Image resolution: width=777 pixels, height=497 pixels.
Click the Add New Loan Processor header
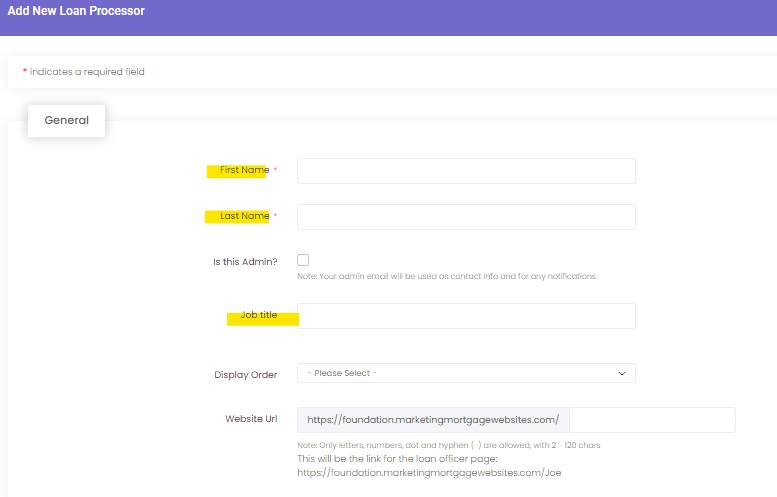(76, 11)
